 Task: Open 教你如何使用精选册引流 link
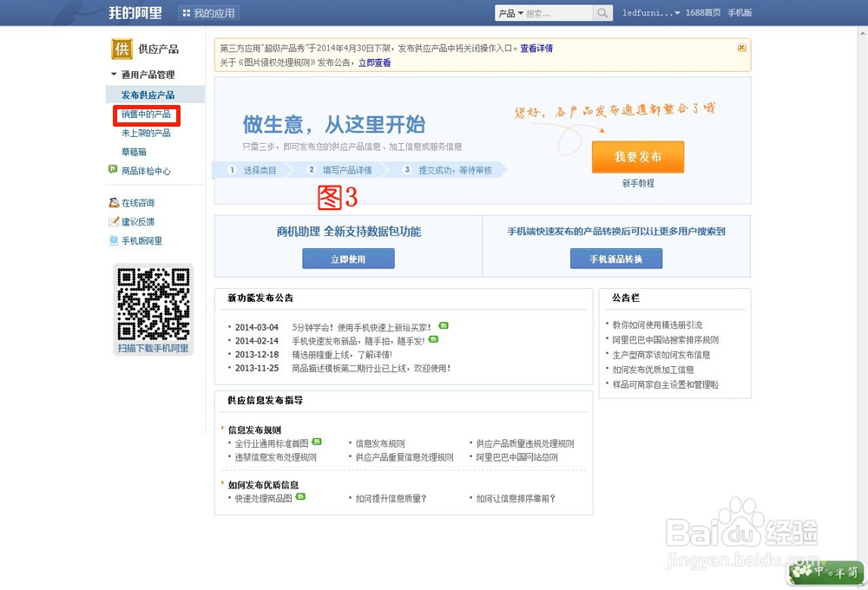tap(656, 324)
